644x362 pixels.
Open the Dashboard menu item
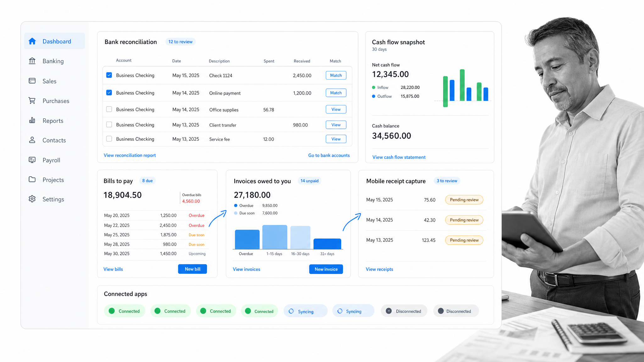(54, 41)
